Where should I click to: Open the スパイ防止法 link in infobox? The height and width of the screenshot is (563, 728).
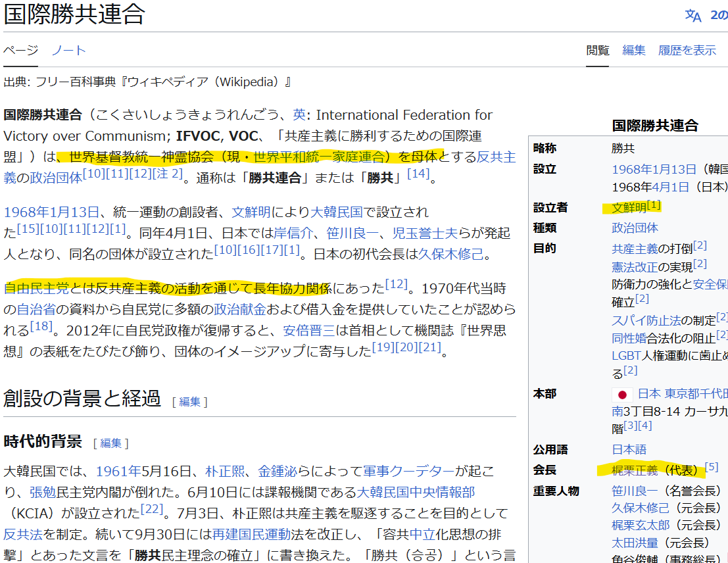coord(646,320)
